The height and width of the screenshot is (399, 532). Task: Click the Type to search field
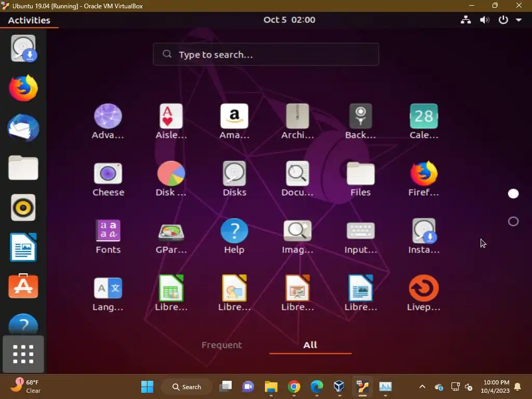tap(265, 54)
